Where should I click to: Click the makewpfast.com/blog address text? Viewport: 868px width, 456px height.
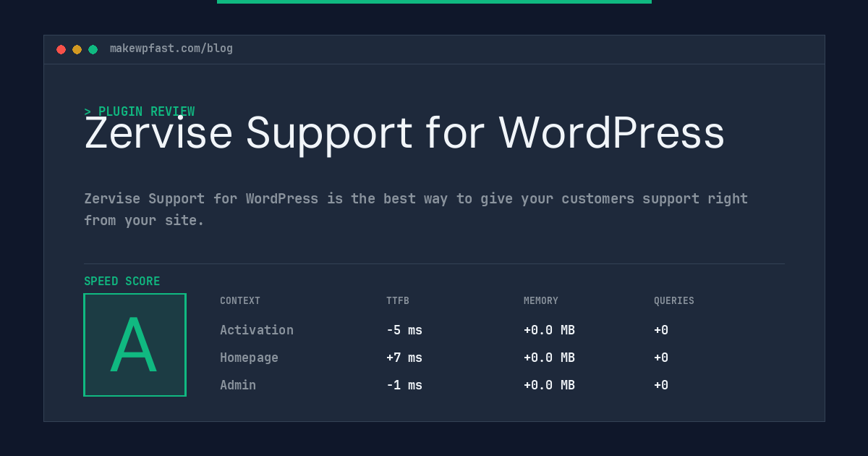tap(171, 48)
